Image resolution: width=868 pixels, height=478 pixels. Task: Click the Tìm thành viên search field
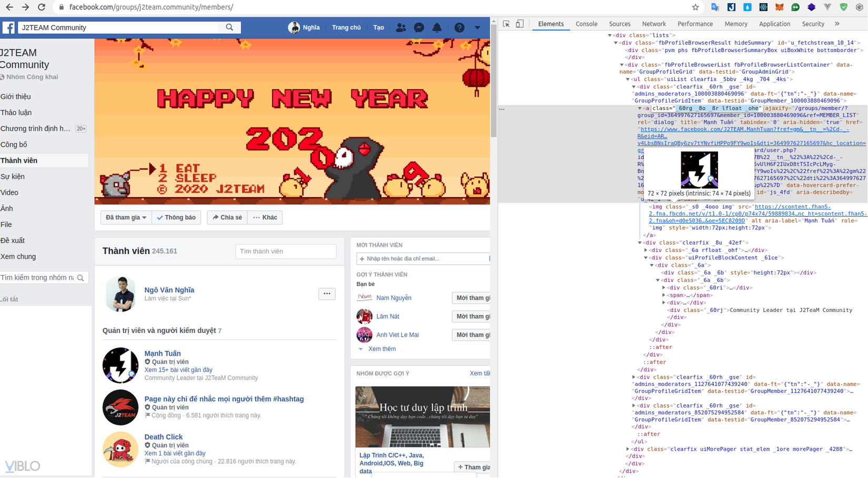click(286, 251)
